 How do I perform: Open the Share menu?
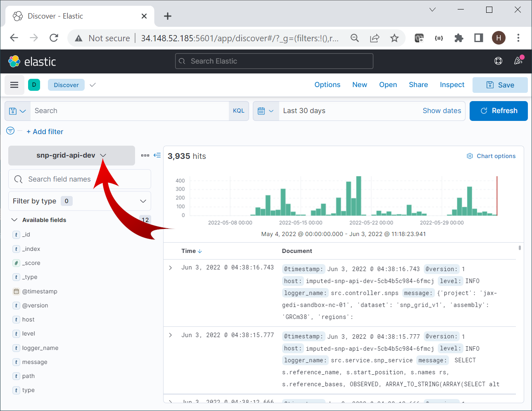(x=418, y=85)
